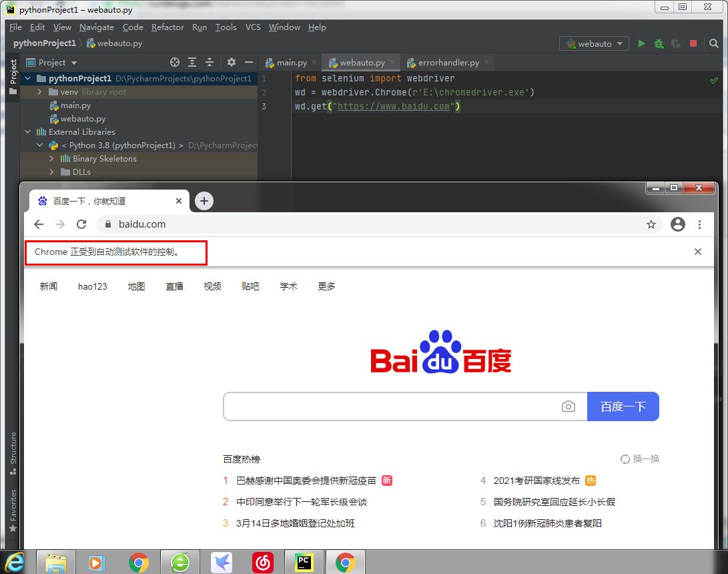Open Project panel settings gear
Image resolution: width=728 pixels, height=574 pixels.
click(x=232, y=62)
